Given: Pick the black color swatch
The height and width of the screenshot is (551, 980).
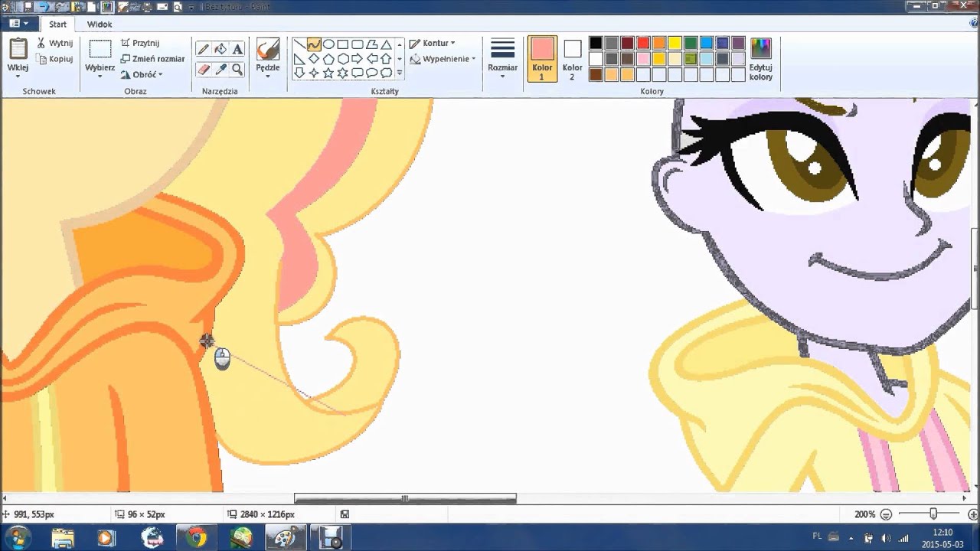Looking at the screenshot, I should [x=596, y=43].
